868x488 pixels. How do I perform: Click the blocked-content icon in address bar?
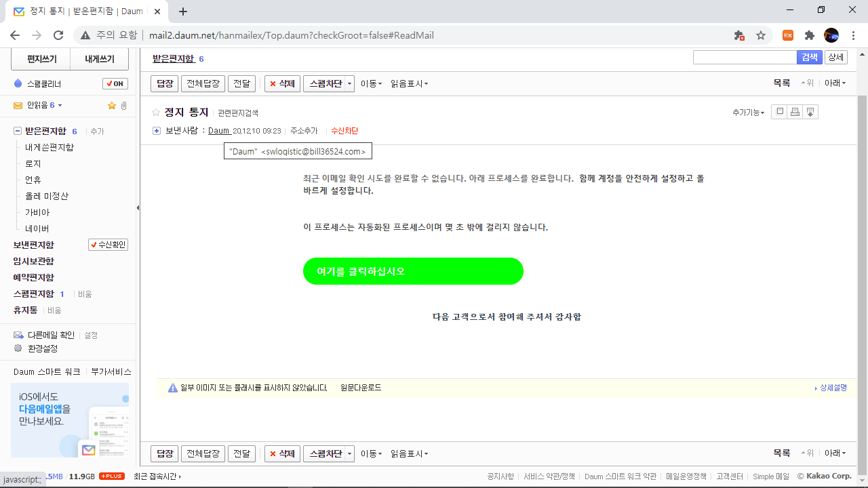click(739, 35)
